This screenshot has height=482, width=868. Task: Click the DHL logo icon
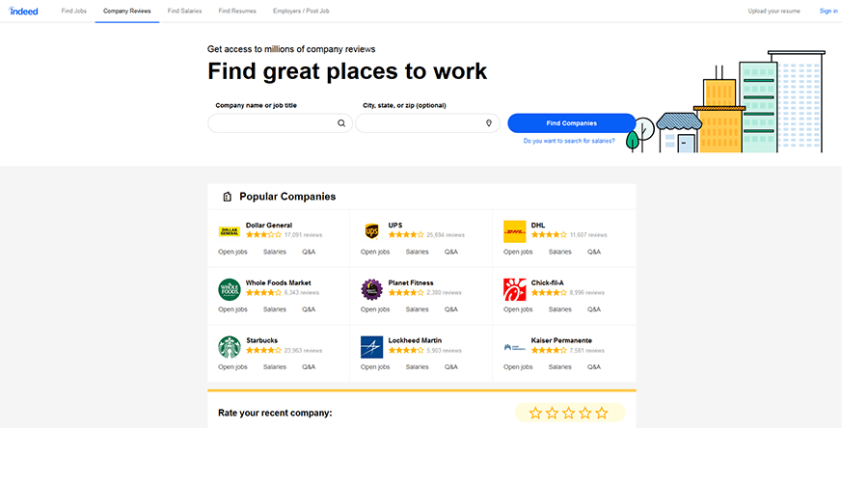point(514,231)
